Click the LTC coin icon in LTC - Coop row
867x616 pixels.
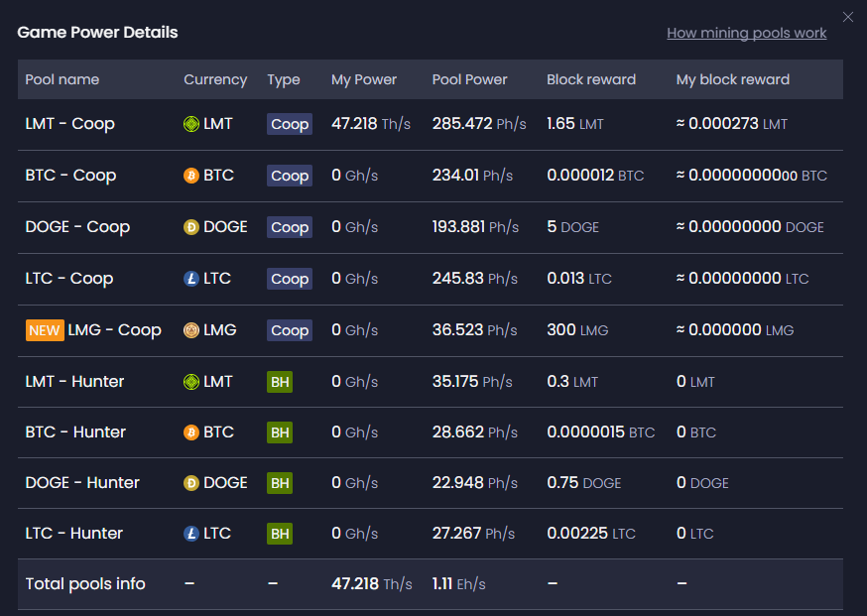coord(191,279)
